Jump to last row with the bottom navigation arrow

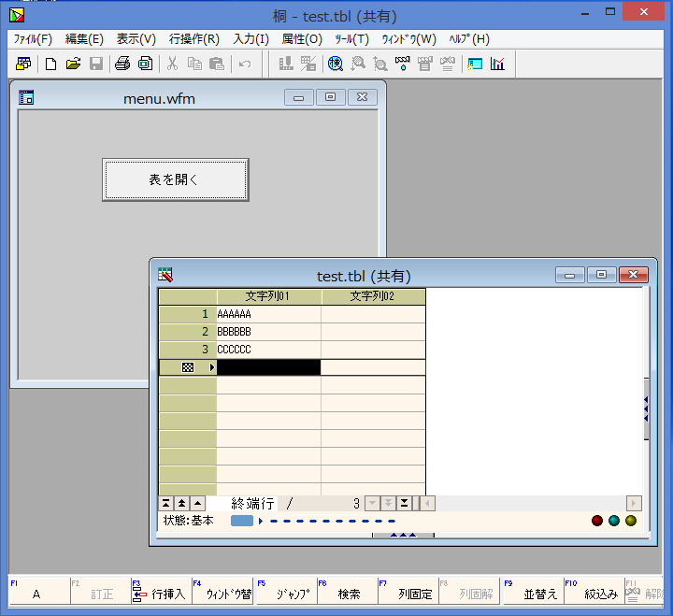click(405, 503)
